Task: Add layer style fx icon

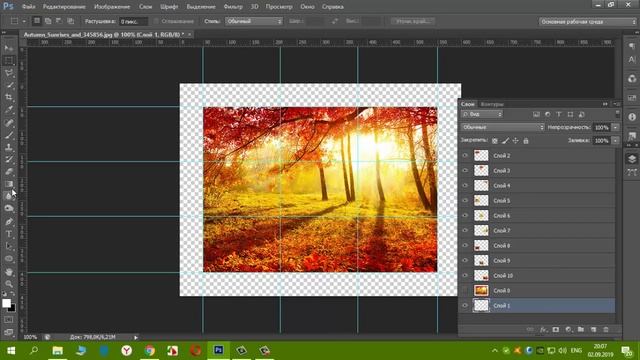Action: (x=543, y=329)
